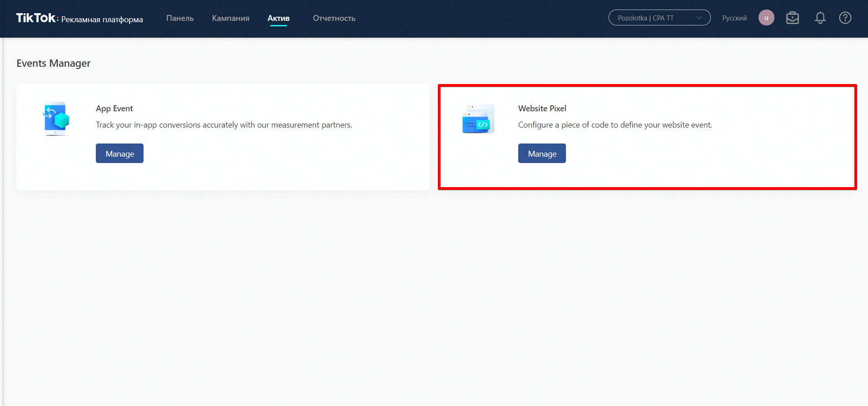Expand the Pozolotka | CPA TT account dropdown
This screenshot has width=868, height=406.
tap(659, 18)
